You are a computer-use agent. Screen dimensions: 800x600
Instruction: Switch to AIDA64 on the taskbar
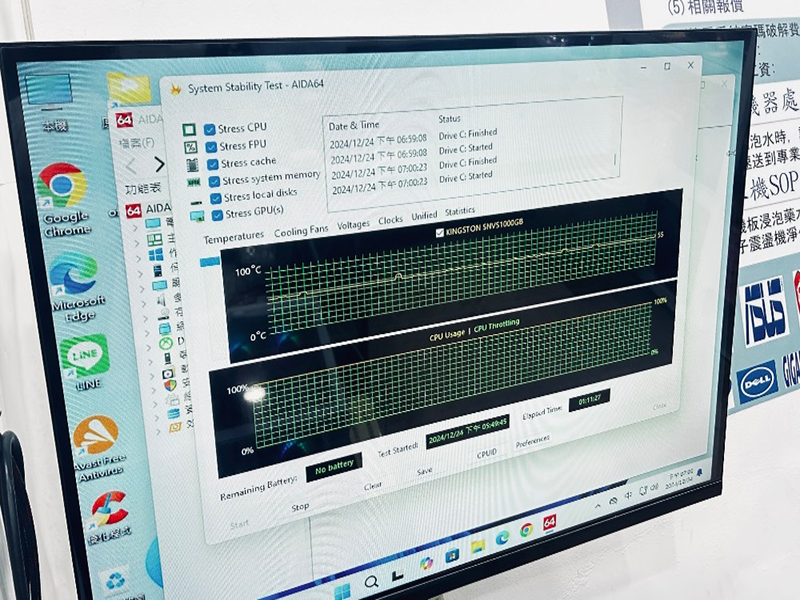549,522
